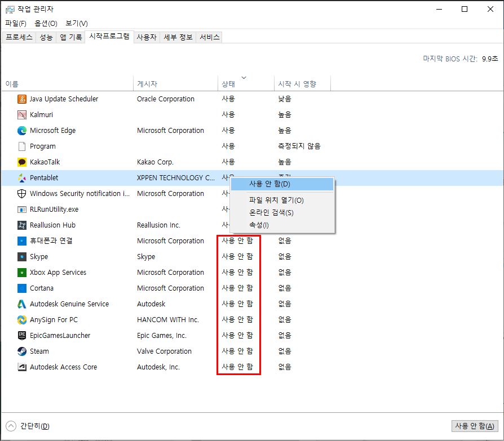Click the EpicGamesLauncher icon
This screenshot has width=504, height=441.
pyautogui.click(x=22, y=335)
